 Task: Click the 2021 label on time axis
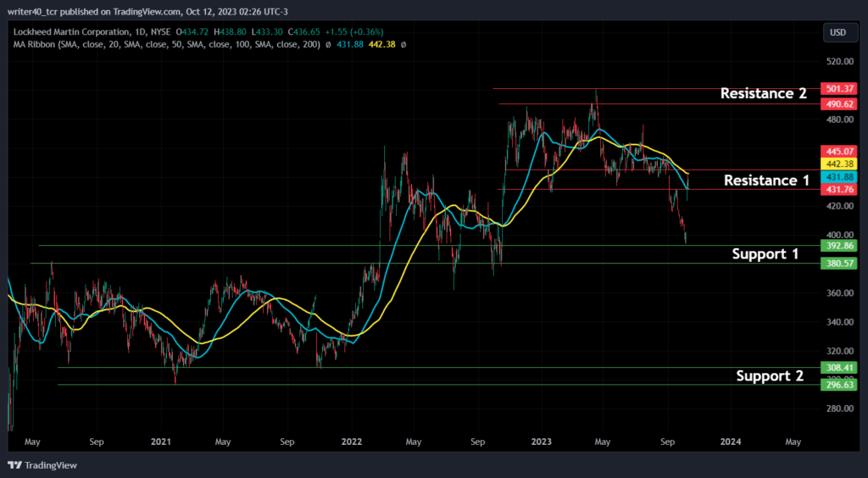click(x=160, y=442)
